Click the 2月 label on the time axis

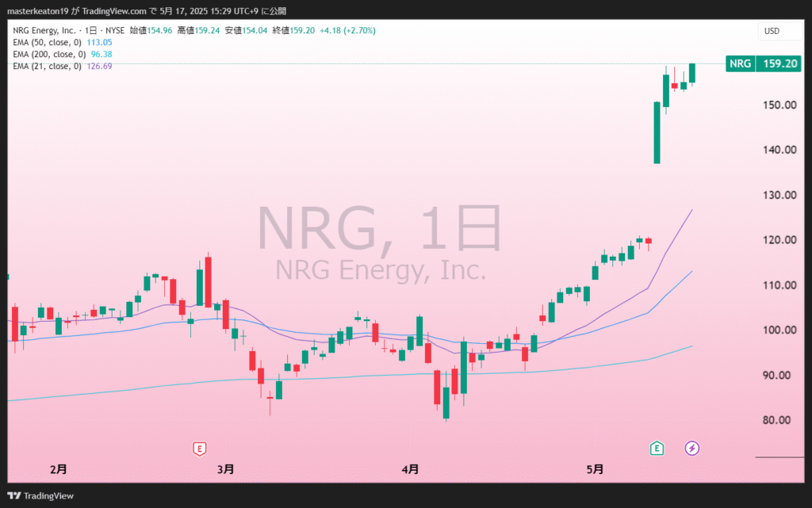click(59, 469)
